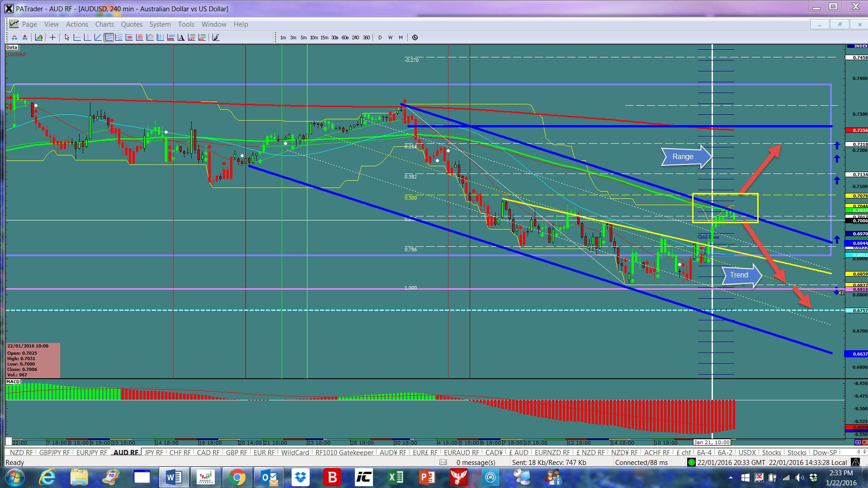This screenshot has width=868, height=488.
Task: Select the 240 minute timeframe
Action: coord(355,38)
